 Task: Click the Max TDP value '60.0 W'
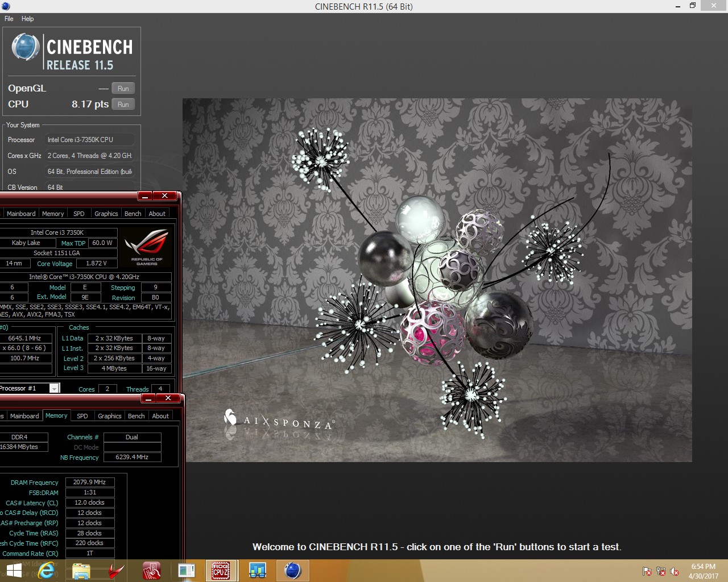click(x=102, y=243)
